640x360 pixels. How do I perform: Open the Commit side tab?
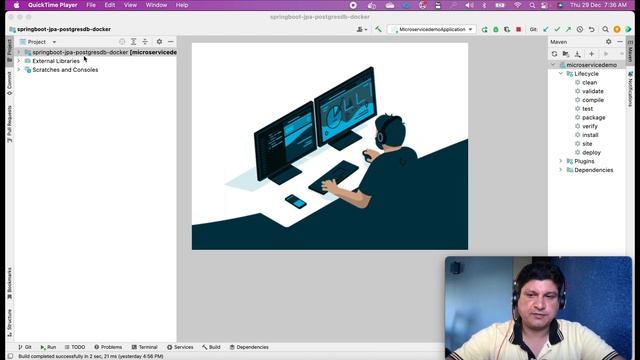pyautogui.click(x=9, y=83)
